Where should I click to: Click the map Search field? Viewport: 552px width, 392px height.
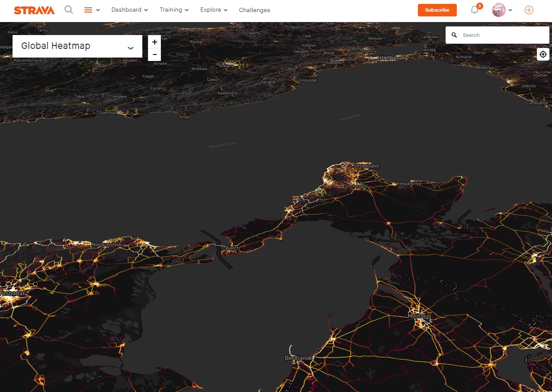(497, 35)
